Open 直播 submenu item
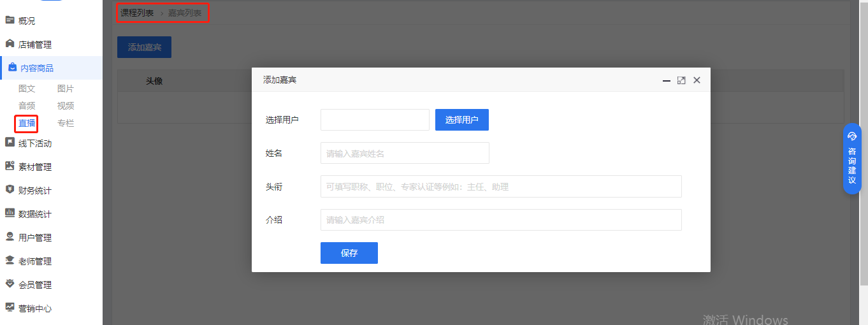The width and height of the screenshot is (868, 325). [x=27, y=123]
